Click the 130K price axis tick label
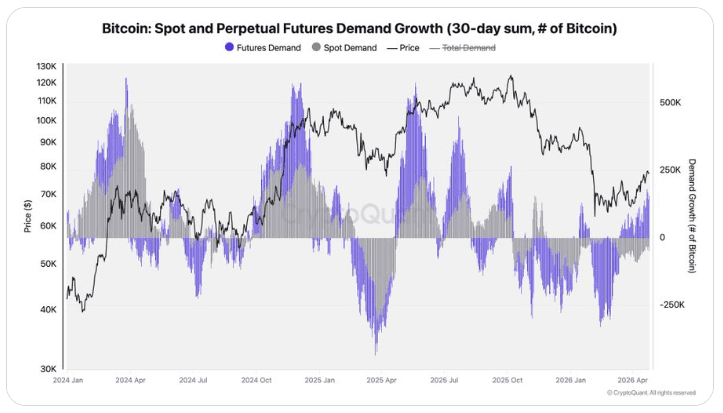Image resolution: width=723 pixels, height=413 pixels. pyautogui.click(x=46, y=66)
